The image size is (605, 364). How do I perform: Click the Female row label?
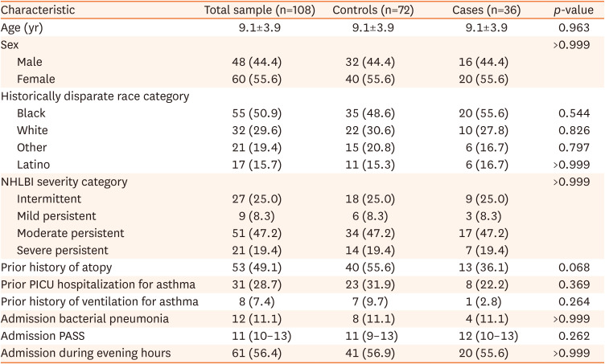coord(35,79)
